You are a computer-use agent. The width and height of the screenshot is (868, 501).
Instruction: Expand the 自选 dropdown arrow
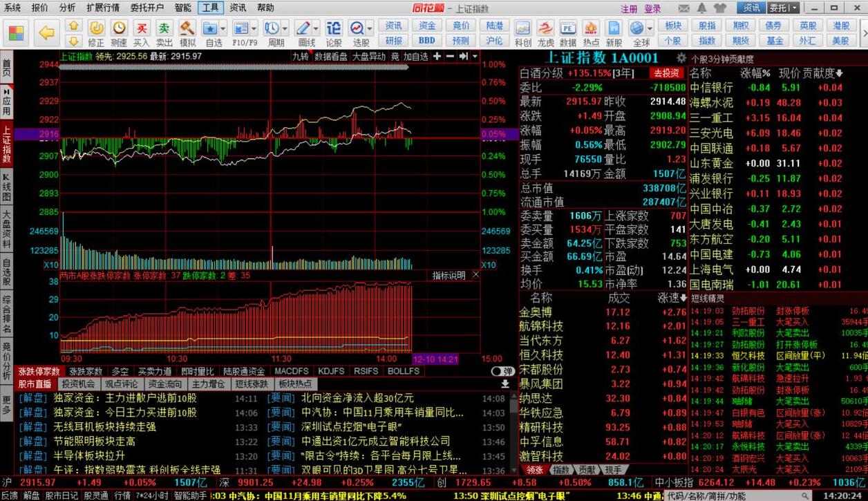click(224, 28)
